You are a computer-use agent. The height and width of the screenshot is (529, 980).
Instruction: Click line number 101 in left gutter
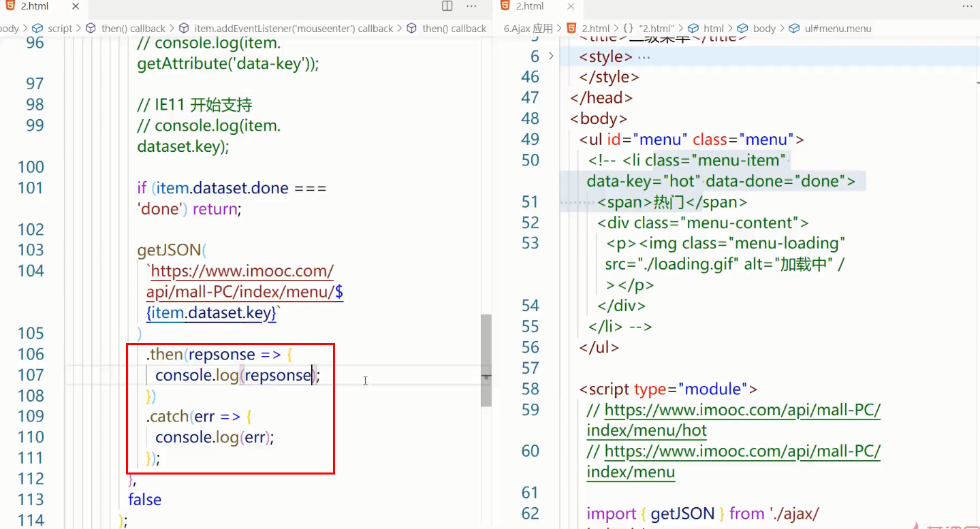coord(31,188)
